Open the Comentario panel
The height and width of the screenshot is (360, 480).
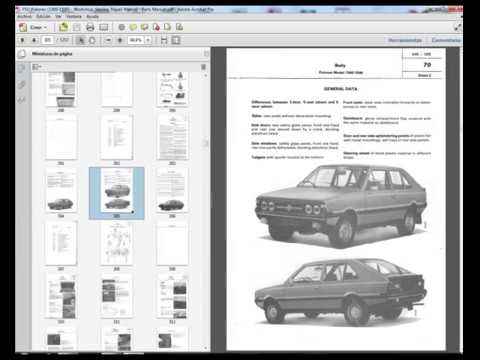pos(446,40)
